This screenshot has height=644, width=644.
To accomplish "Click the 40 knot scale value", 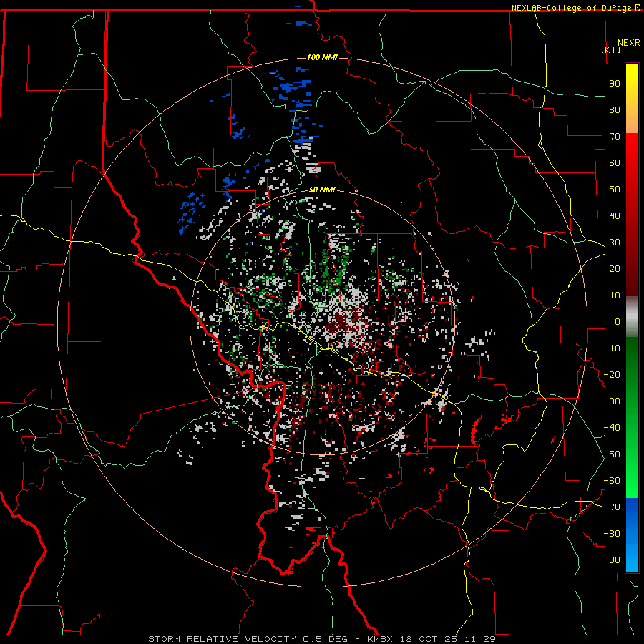I will pos(615,216).
